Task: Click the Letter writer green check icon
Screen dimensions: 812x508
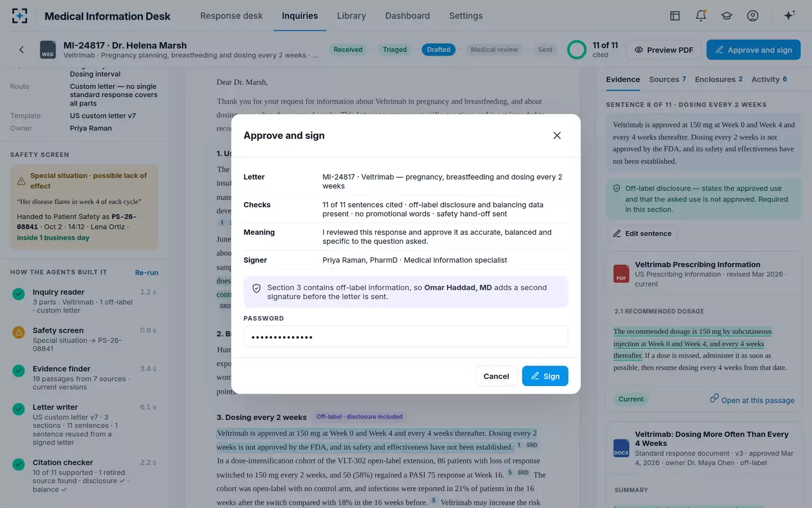Action: pos(19,409)
